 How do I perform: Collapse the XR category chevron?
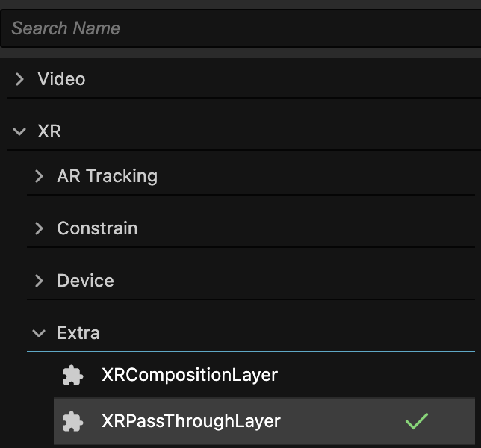click(19, 131)
